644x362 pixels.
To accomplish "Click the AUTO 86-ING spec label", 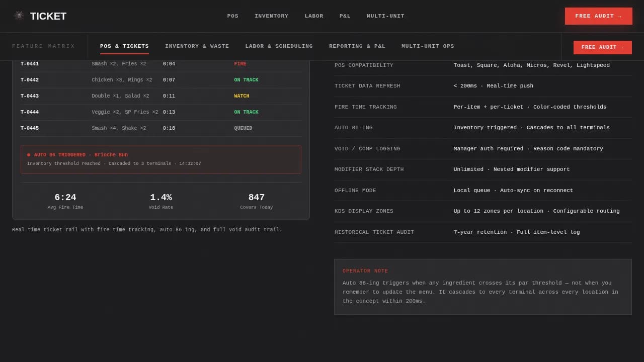I will [354, 128].
